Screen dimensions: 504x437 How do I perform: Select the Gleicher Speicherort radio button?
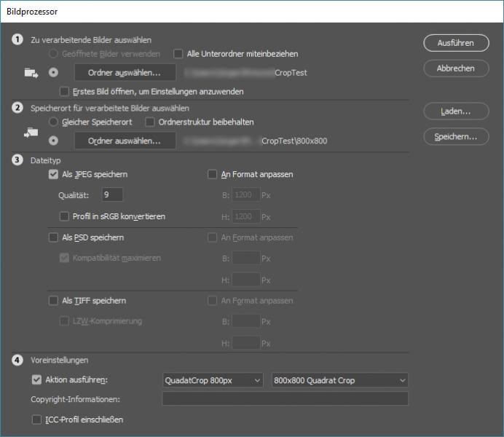pyautogui.click(x=53, y=122)
